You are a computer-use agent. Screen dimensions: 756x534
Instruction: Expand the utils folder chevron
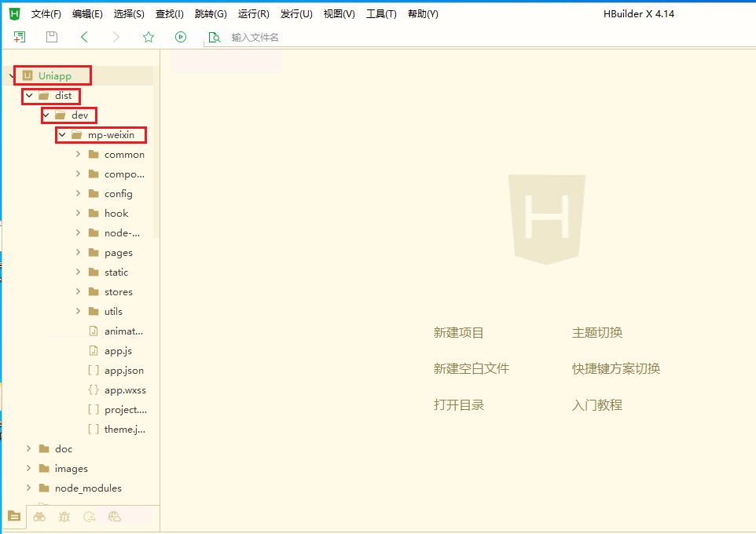[78, 311]
